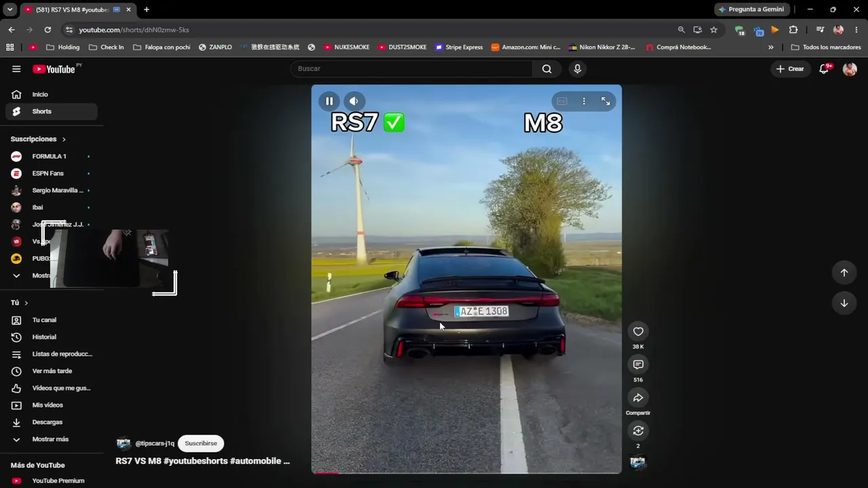Open the YouTube guide hamburger menu
Screen dimensions: 868x488
point(16,68)
